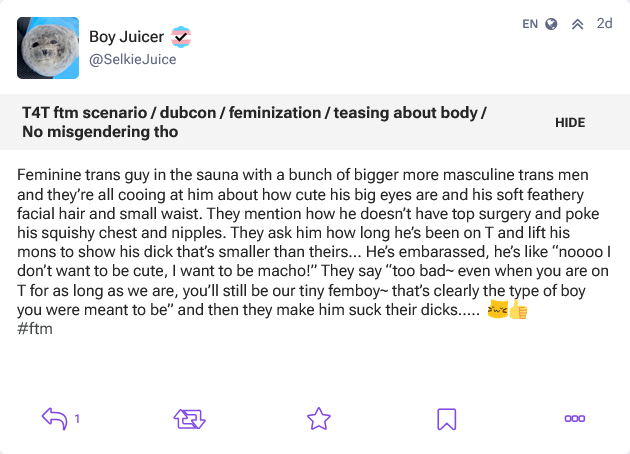
Task: Click the cat emoji ending the post
Action: click(496, 311)
